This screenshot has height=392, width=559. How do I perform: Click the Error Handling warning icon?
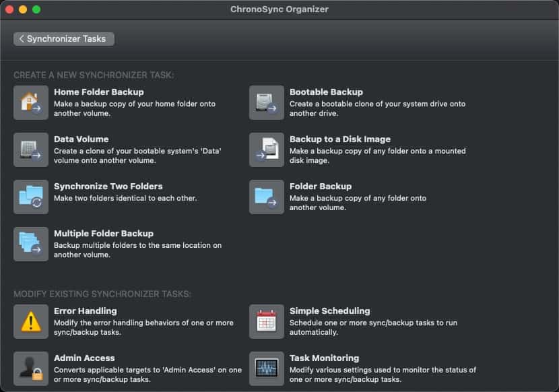click(31, 321)
